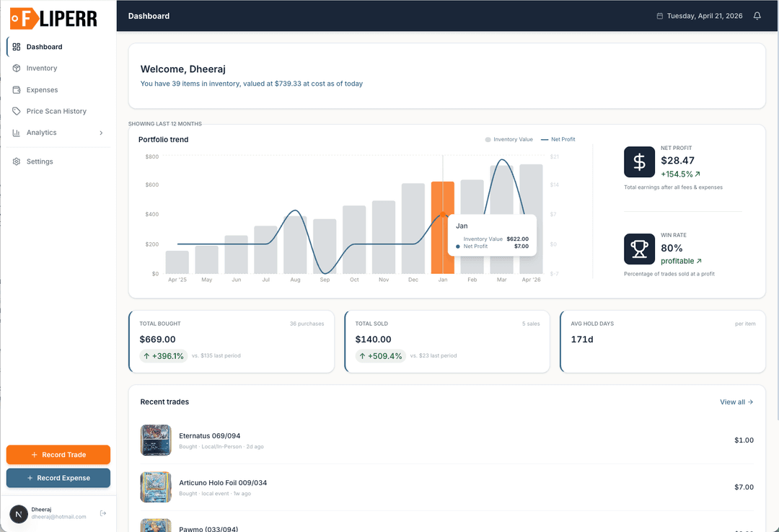779x532 pixels.
Task: Open the Articuno Holo Foil 009/034 trade
Action: pyautogui.click(x=446, y=487)
